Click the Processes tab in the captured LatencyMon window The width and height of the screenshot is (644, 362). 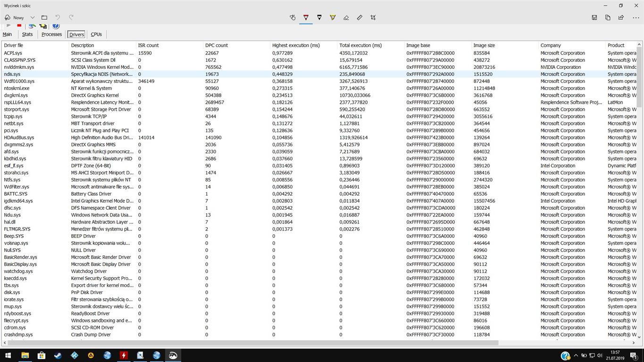tap(51, 34)
